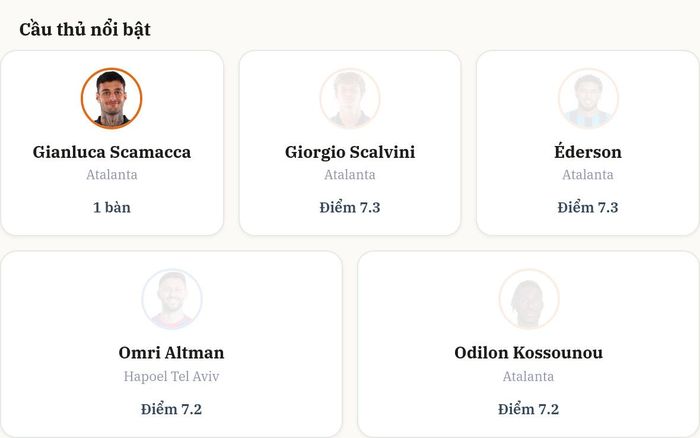Click Kossounou's Điểm 7.2 rating
The height and width of the screenshot is (438, 700).
[x=529, y=409]
